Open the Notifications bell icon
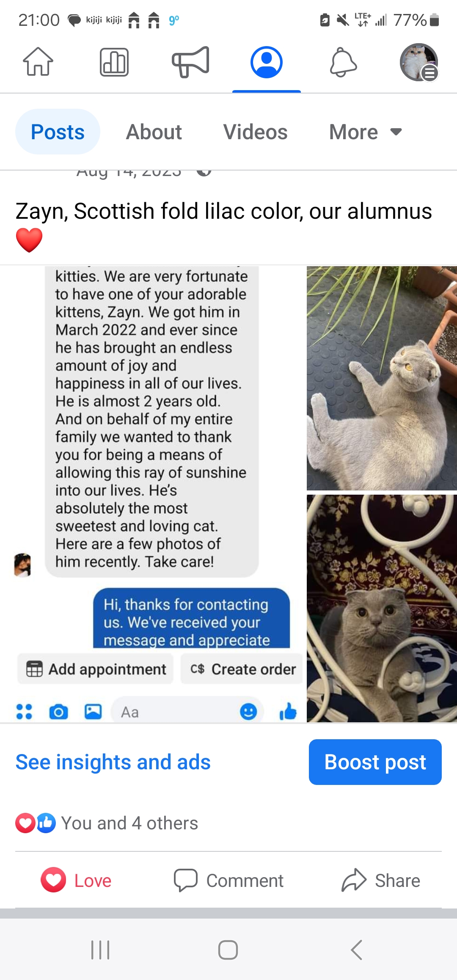This screenshot has width=457, height=980. [343, 62]
